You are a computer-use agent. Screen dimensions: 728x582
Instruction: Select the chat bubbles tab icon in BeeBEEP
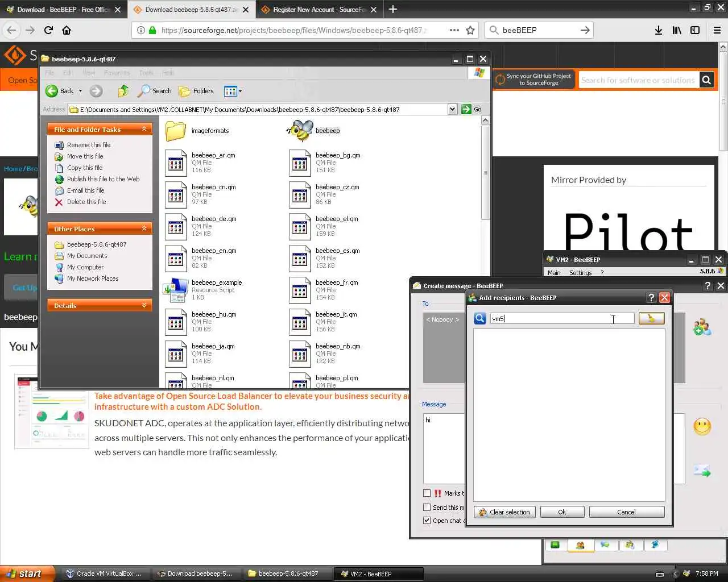tap(605, 544)
